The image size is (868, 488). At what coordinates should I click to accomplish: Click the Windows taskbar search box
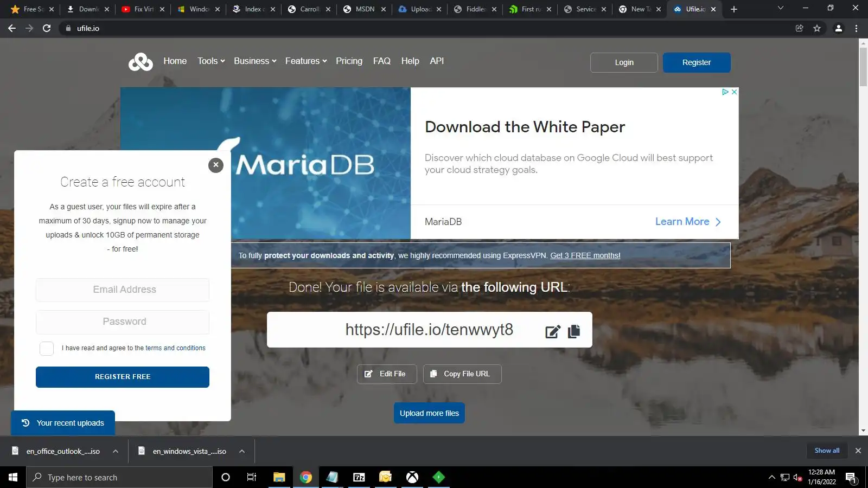click(119, 477)
